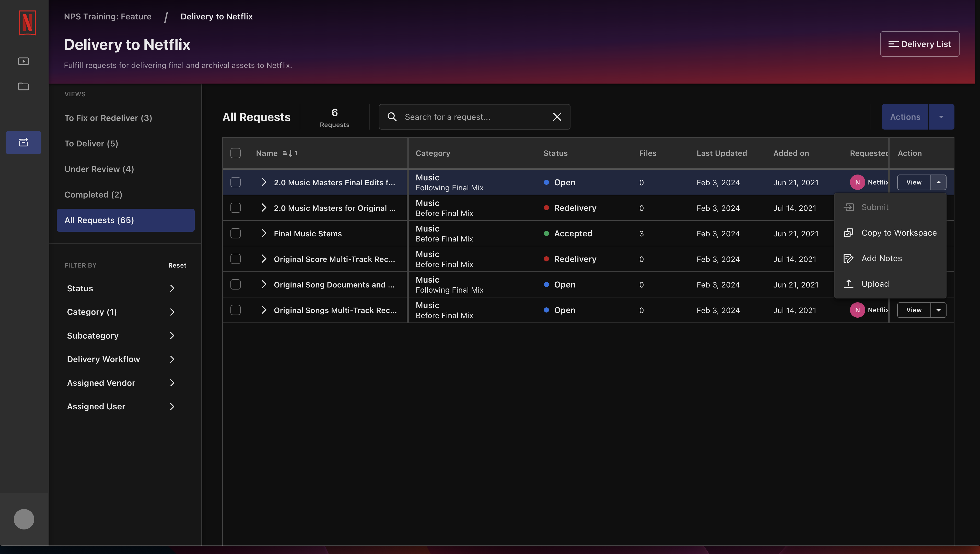This screenshot has width=980, height=554.
Task: Sort by Files column header
Action: click(647, 153)
